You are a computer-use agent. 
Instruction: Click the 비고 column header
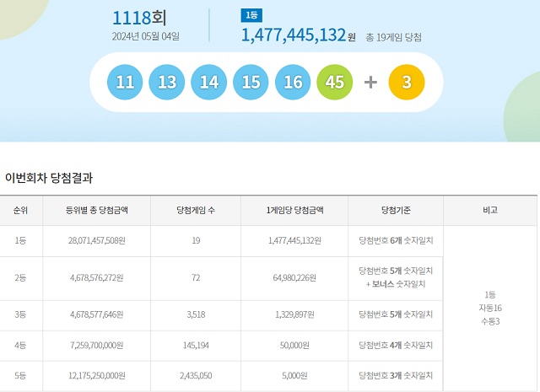(490, 210)
